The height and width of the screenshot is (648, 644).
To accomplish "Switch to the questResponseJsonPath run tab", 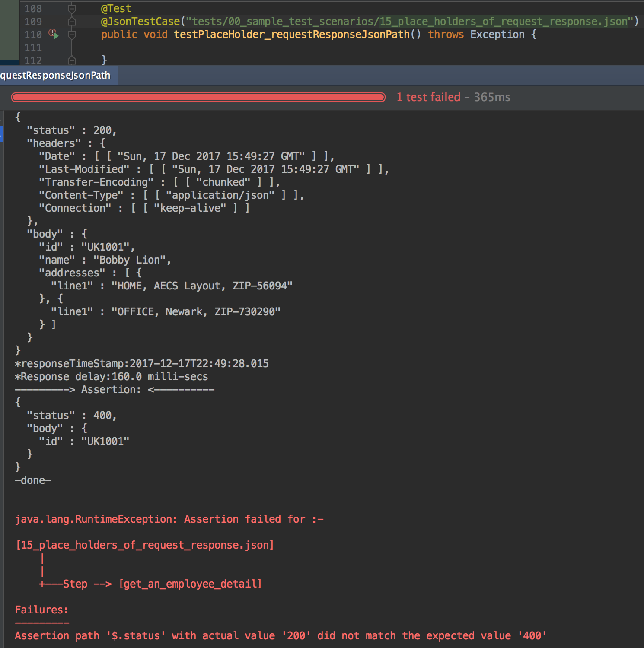I will [55, 75].
